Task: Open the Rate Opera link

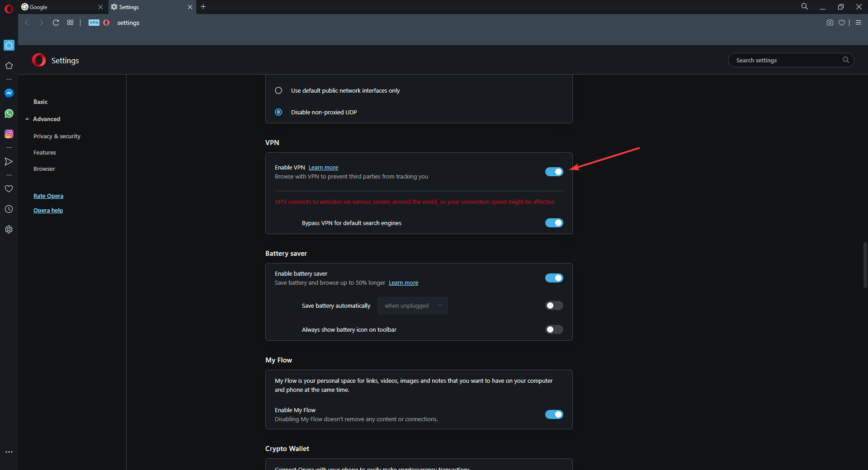Action: (x=48, y=196)
